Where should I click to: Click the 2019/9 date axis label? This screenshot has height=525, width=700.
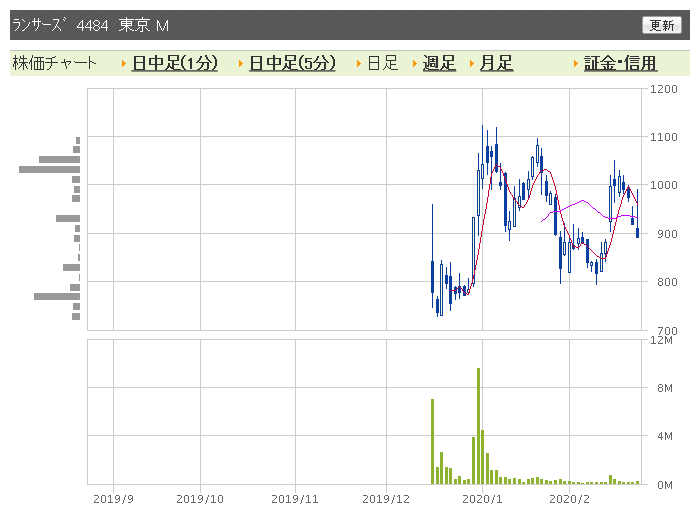tap(113, 499)
